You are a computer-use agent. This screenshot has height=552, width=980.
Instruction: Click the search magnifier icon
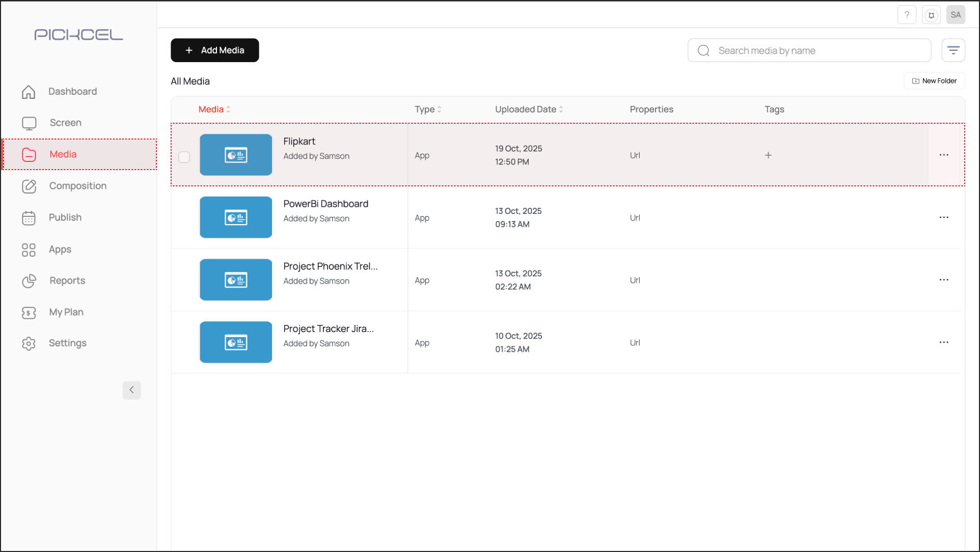click(703, 50)
